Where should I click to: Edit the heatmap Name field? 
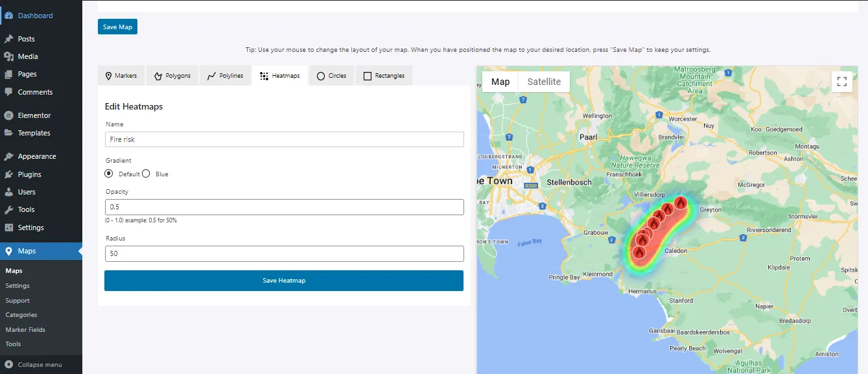click(284, 139)
